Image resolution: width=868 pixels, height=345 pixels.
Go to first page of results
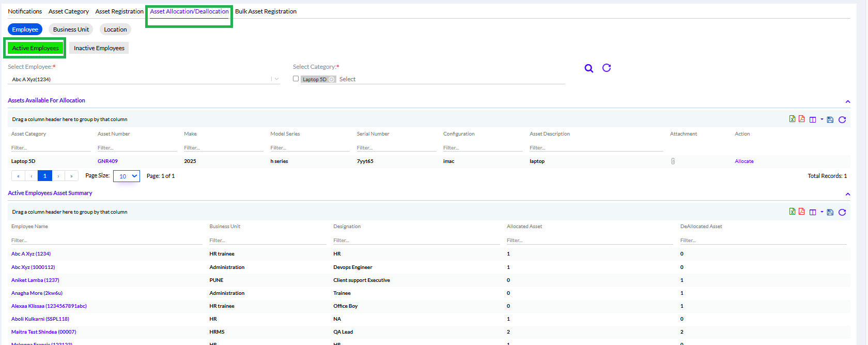[x=18, y=176]
